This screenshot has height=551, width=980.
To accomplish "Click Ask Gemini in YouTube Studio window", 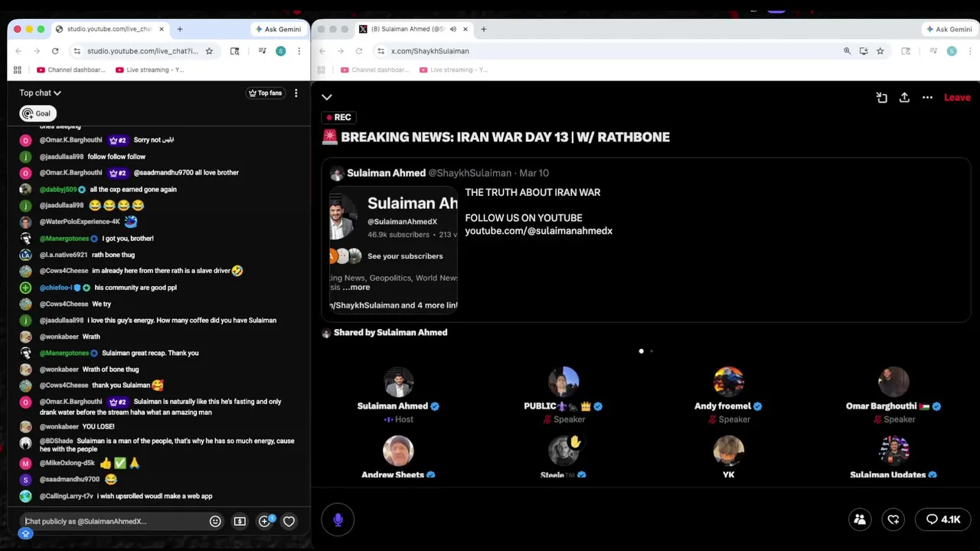I will click(x=278, y=29).
